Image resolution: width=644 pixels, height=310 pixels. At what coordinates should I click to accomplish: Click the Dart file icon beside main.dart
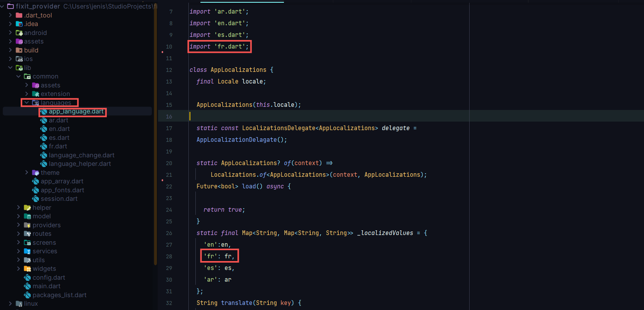(x=28, y=286)
